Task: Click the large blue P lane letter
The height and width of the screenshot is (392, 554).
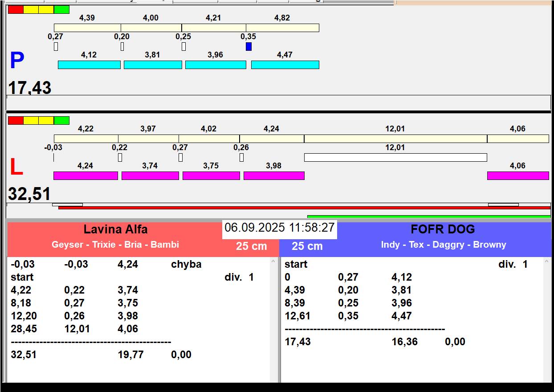Action: (17, 61)
